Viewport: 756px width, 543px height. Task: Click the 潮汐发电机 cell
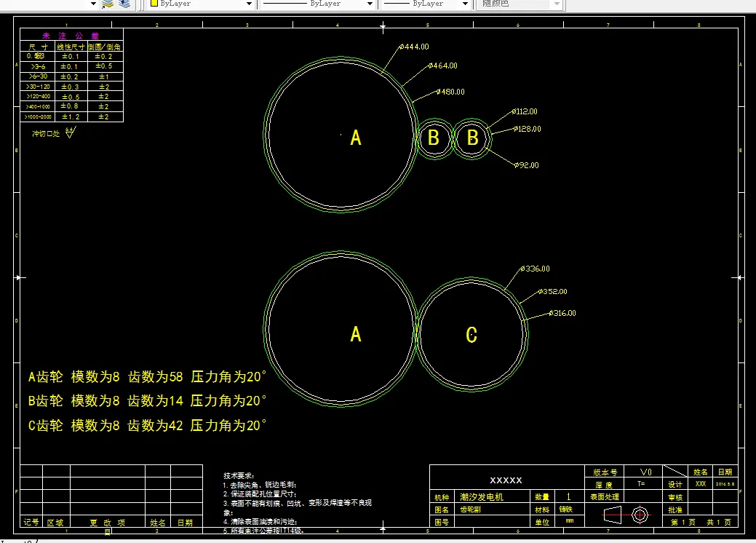493,496
